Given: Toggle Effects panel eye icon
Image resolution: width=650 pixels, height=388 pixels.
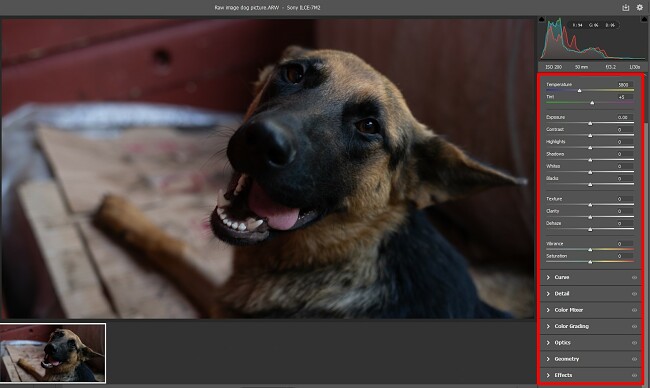Looking at the screenshot, I should [634, 375].
